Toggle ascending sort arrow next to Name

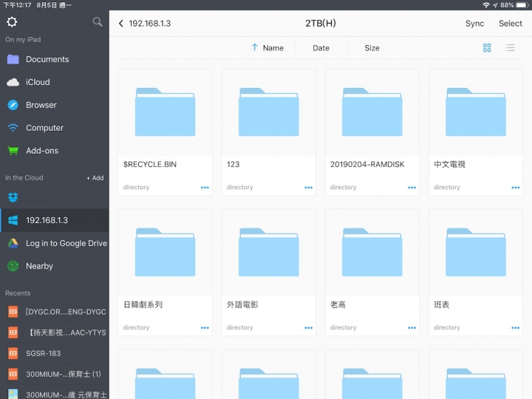[254, 47]
